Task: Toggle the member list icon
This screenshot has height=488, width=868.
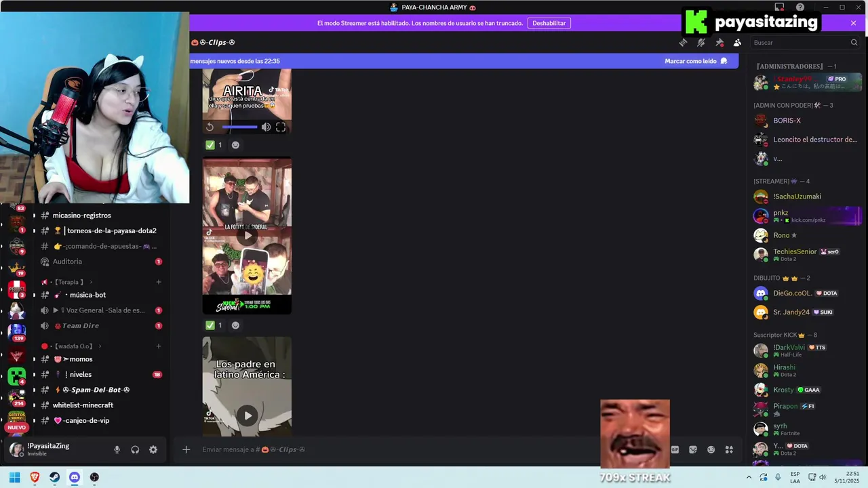Action: coord(737,42)
